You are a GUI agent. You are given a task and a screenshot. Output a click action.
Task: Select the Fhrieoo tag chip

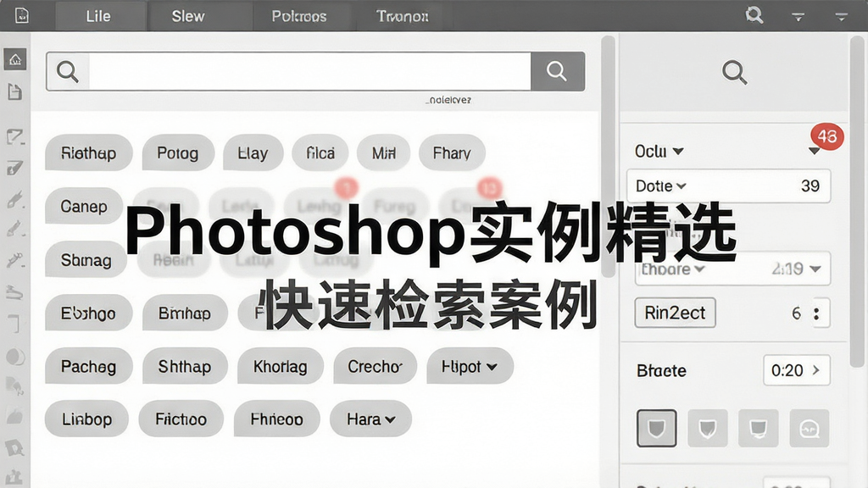click(277, 419)
